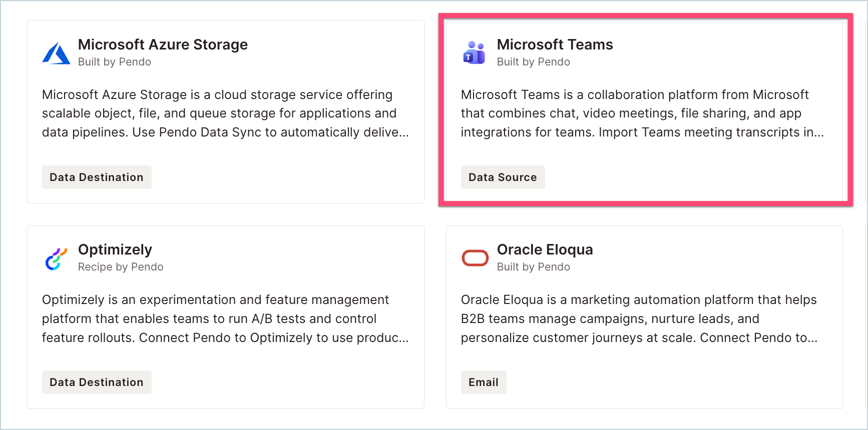The height and width of the screenshot is (430, 868).
Task: Click the Microsoft Azure Storage logo icon
Action: [x=56, y=53]
